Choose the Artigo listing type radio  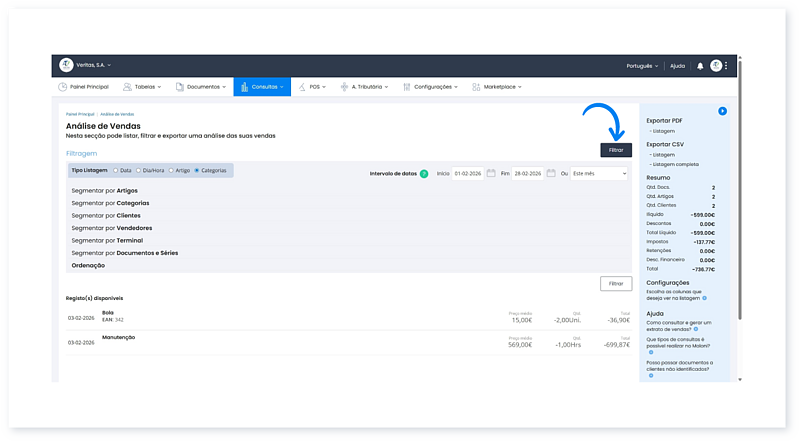171,170
